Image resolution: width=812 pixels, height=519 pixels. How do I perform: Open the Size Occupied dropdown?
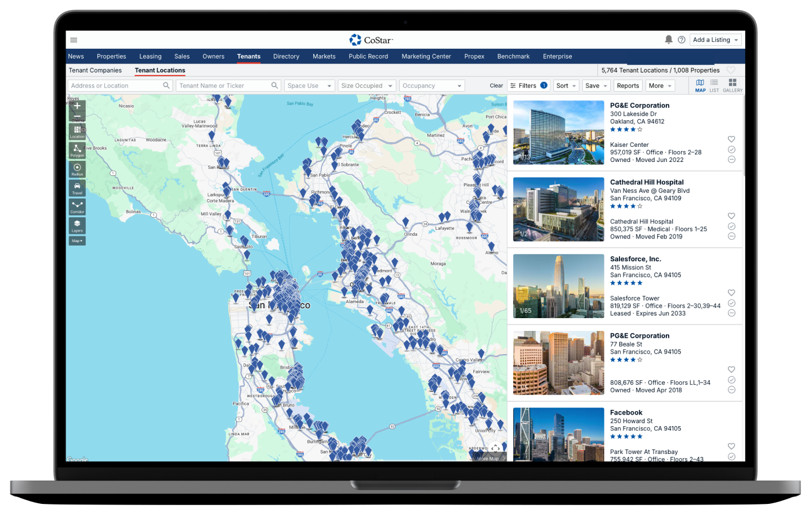pos(367,86)
